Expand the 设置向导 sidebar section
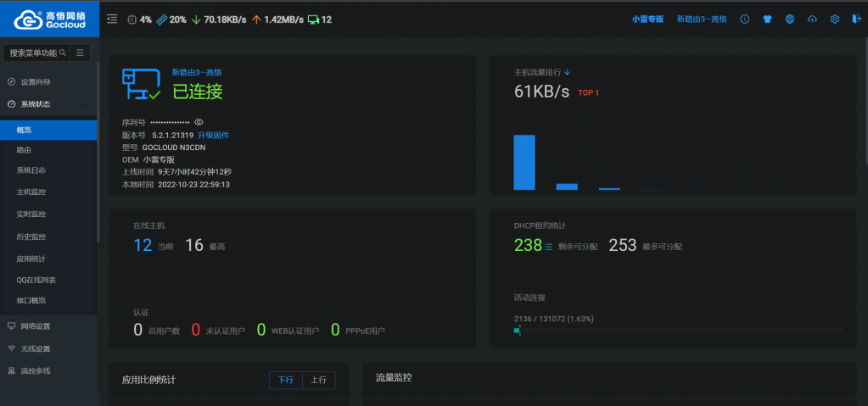The height and width of the screenshot is (406, 868). [x=48, y=82]
